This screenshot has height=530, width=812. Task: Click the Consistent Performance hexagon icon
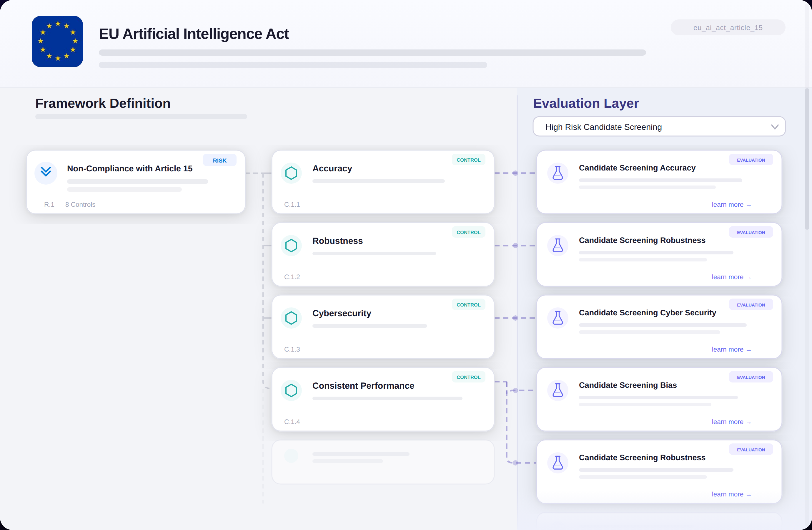[291, 390]
